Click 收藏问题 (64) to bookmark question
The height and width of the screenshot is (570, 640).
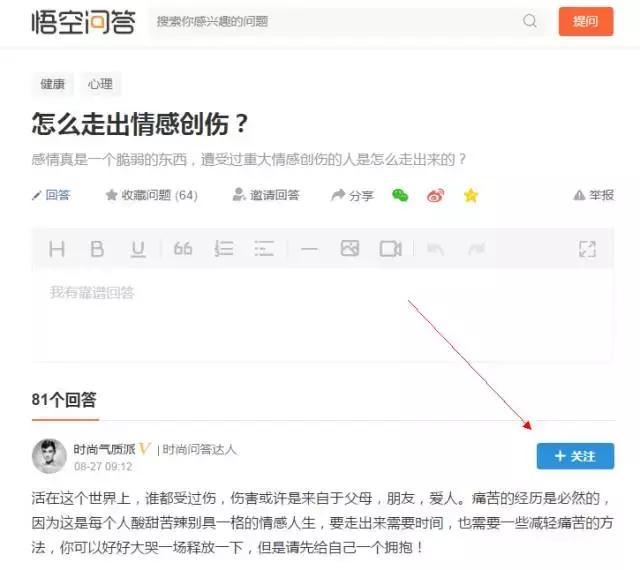pos(151,195)
